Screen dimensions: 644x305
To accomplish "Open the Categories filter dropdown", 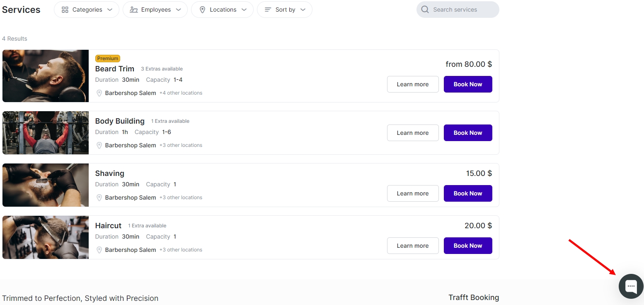I will [87, 10].
